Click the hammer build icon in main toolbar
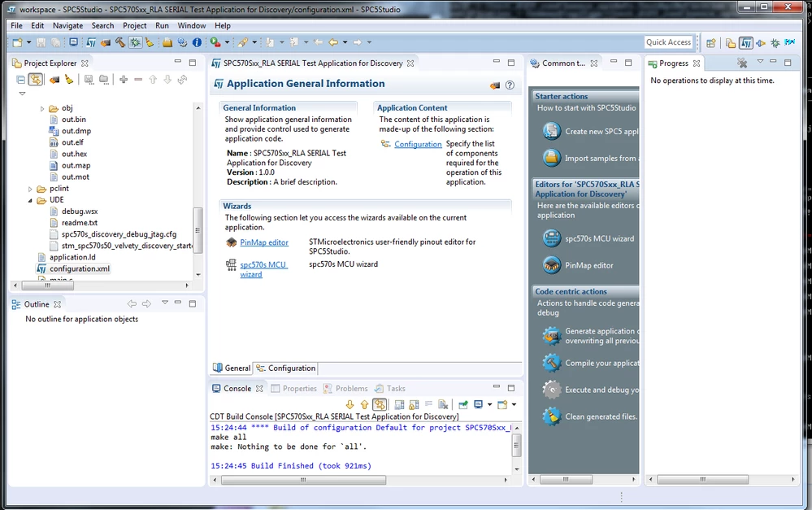Image resolution: width=812 pixels, height=510 pixels. click(120, 42)
